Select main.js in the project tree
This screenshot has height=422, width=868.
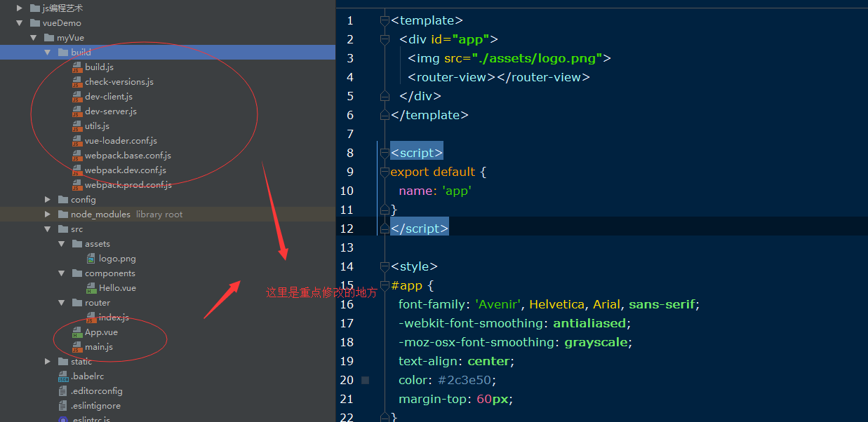click(99, 347)
